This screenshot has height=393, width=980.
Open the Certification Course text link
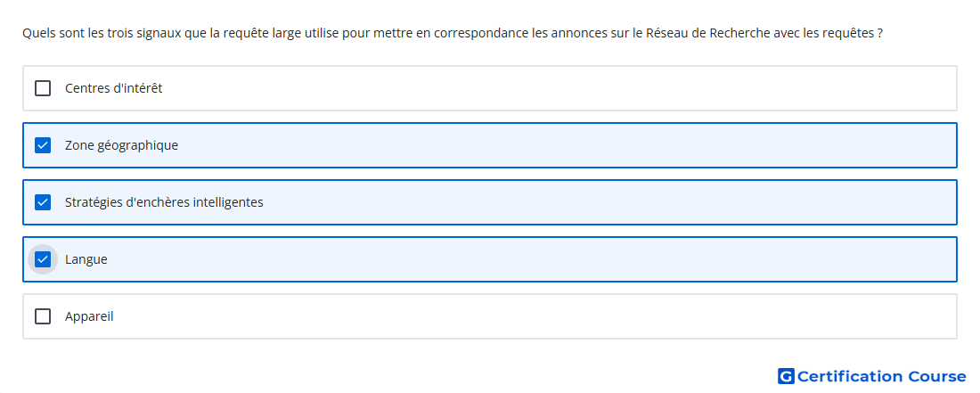pyautogui.click(x=881, y=376)
